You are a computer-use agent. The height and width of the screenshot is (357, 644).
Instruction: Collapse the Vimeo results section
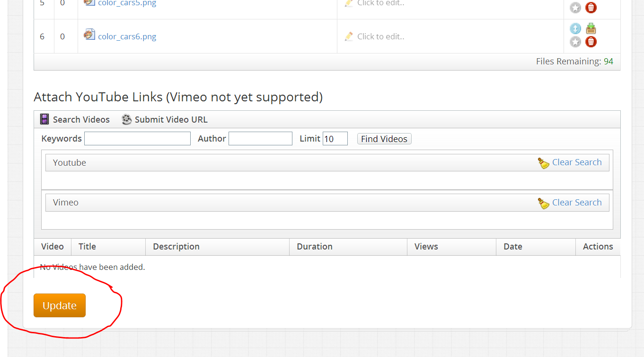click(x=65, y=202)
